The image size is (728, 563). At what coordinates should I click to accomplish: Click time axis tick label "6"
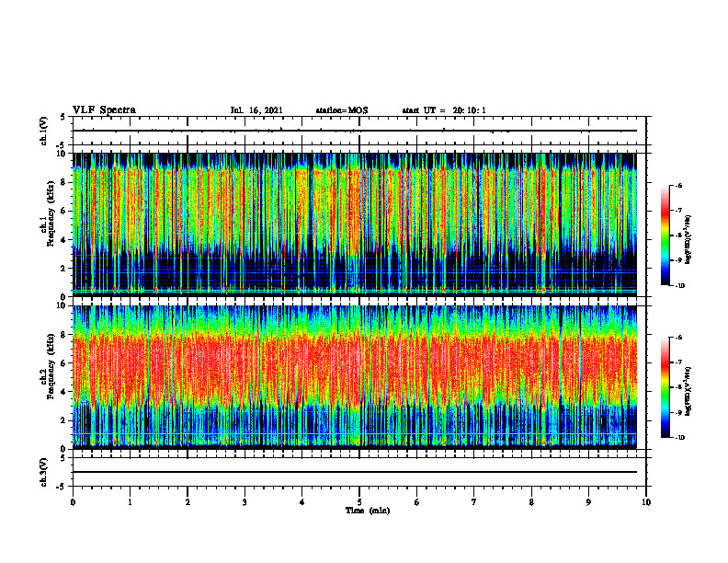pyautogui.click(x=417, y=502)
